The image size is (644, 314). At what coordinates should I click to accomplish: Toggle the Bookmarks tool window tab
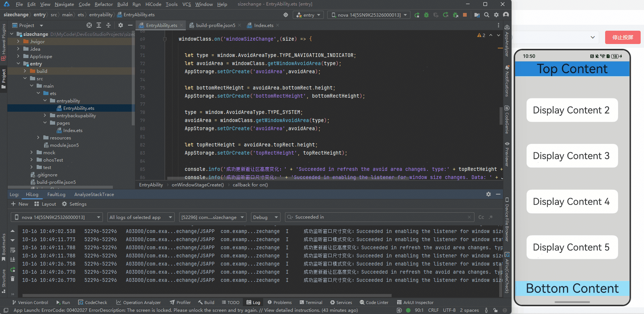point(4,247)
